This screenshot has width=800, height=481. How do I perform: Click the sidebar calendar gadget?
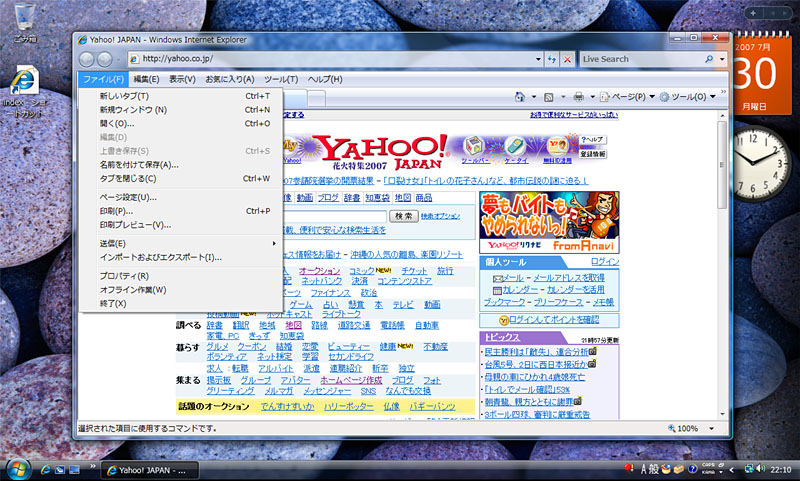[762, 72]
